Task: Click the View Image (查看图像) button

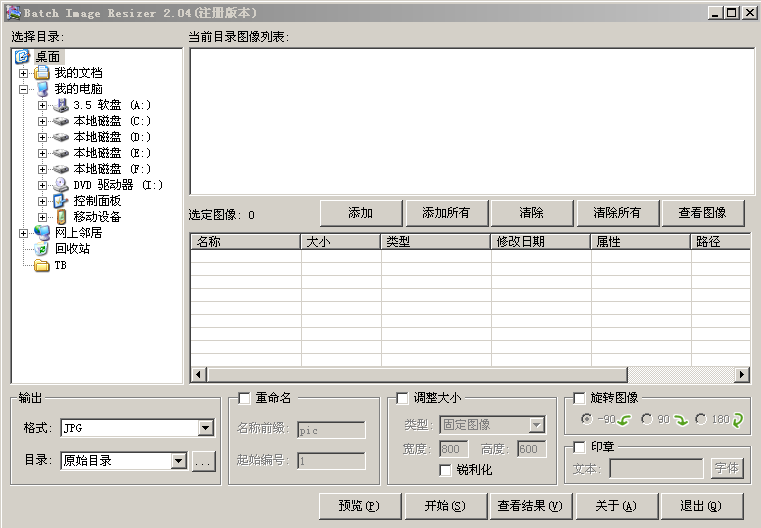Action: (703, 213)
